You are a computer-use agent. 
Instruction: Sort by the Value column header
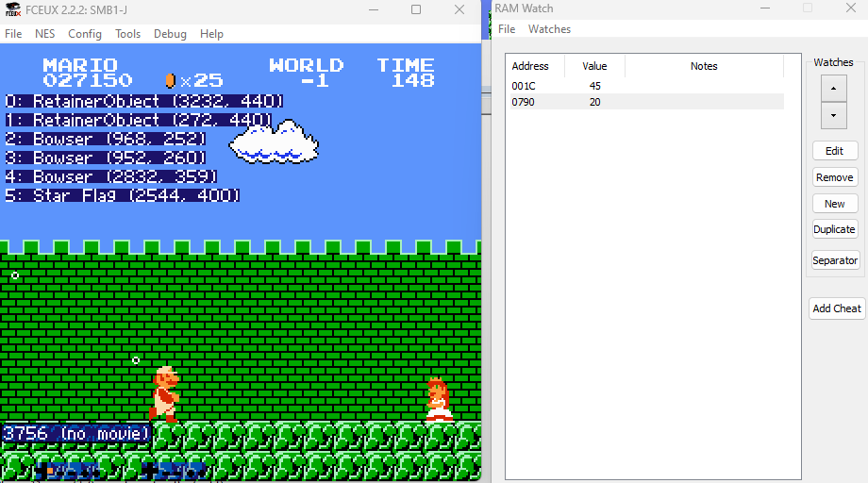[x=594, y=66]
